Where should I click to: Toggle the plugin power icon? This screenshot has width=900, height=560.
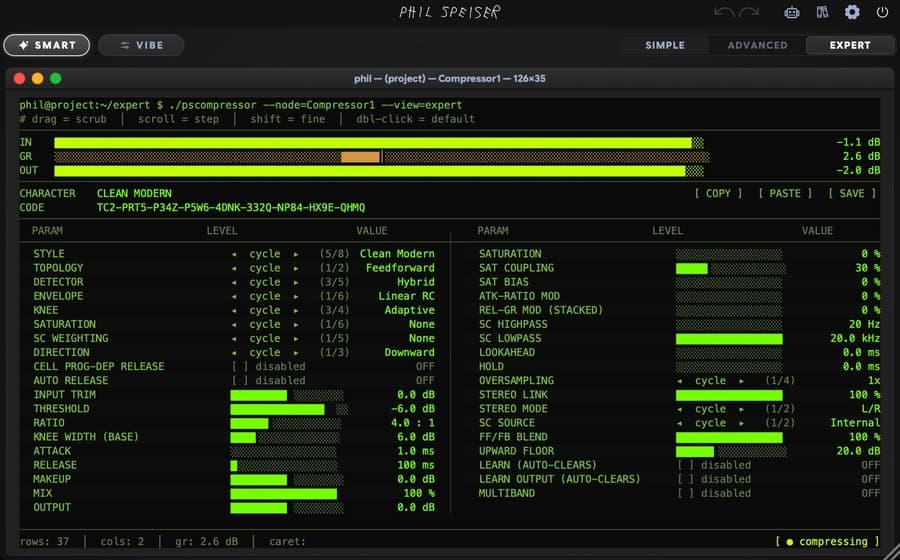pyautogui.click(x=882, y=12)
